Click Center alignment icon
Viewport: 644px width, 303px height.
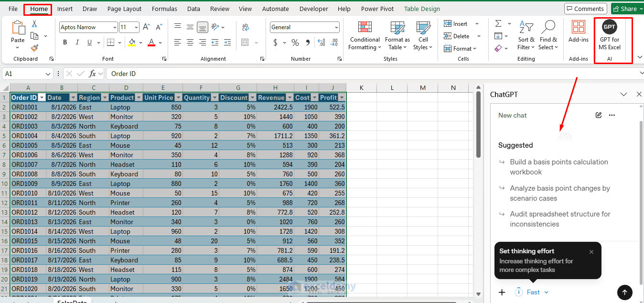tap(190, 43)
